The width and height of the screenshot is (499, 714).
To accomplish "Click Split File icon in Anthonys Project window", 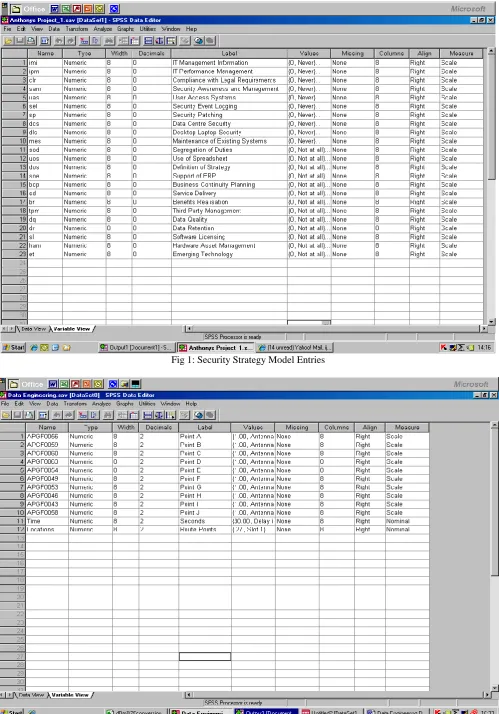I will point(148,41).
